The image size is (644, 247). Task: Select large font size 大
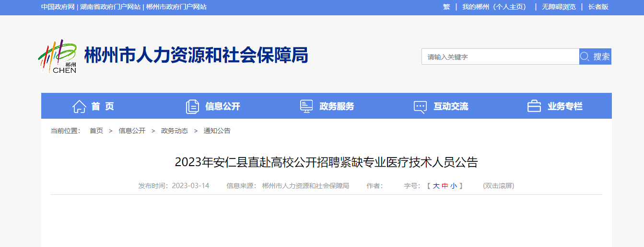[436, 186]
